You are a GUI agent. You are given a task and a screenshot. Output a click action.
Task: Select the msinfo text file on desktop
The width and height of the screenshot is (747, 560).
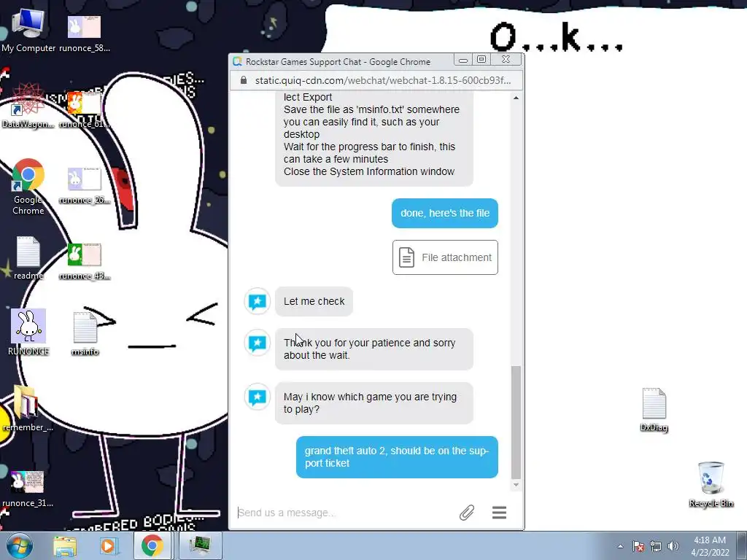85,333
